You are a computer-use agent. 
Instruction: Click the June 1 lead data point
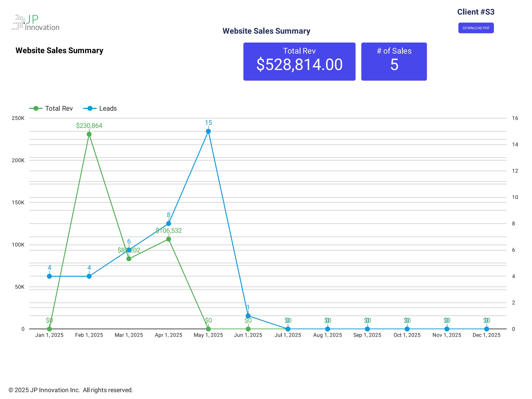(x=248, y=316)
